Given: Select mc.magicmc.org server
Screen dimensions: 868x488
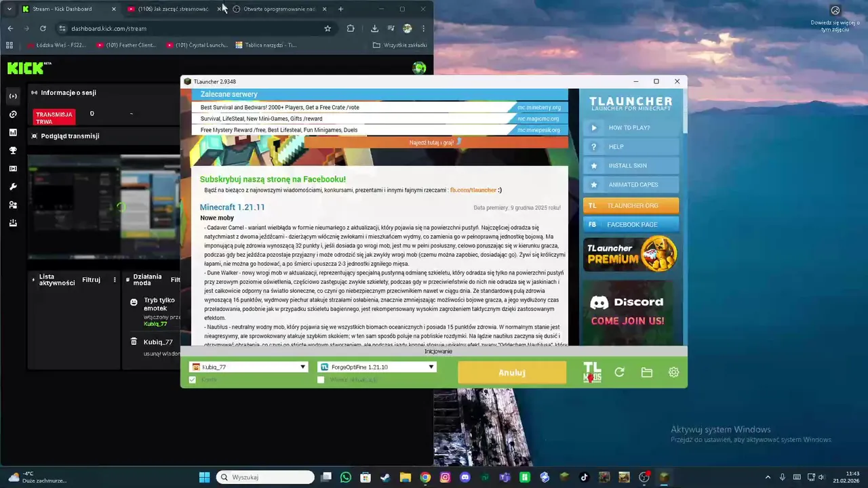Looking at the screenshot, I should pyautogui.click(x=539, y=119).
